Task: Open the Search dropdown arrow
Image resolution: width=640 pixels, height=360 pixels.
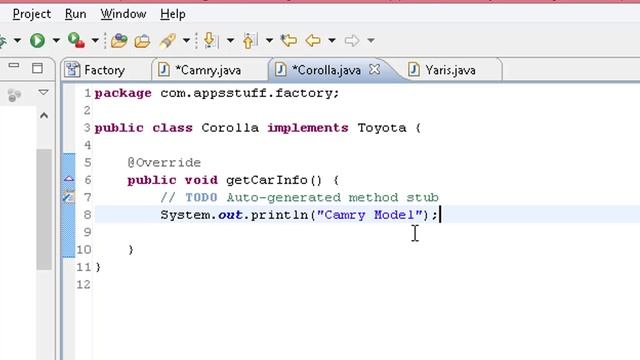Action: 186,40
